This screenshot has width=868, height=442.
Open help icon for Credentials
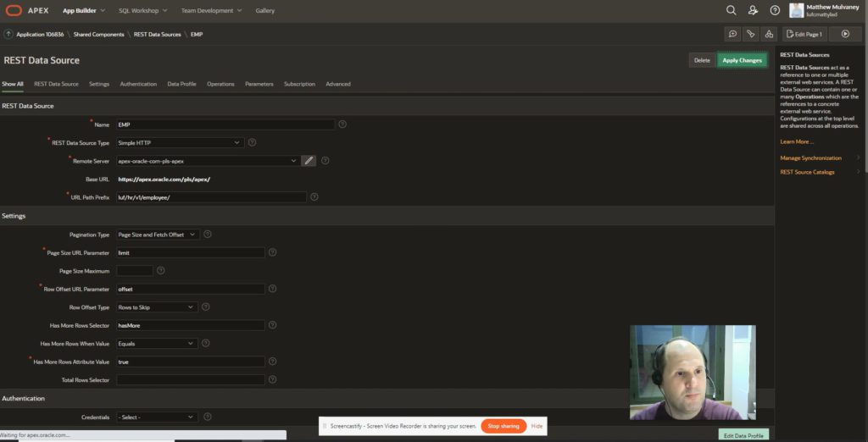(x=207, y=417)
